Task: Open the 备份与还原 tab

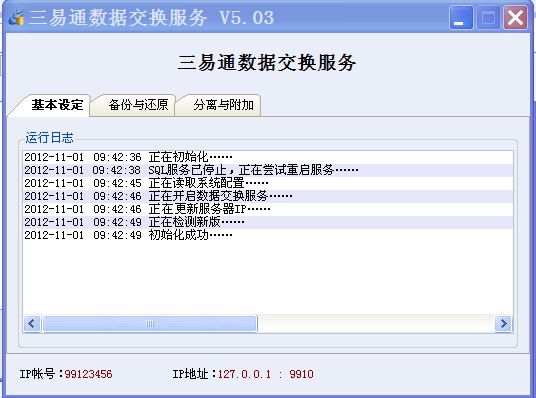Action: pos(138,105)
